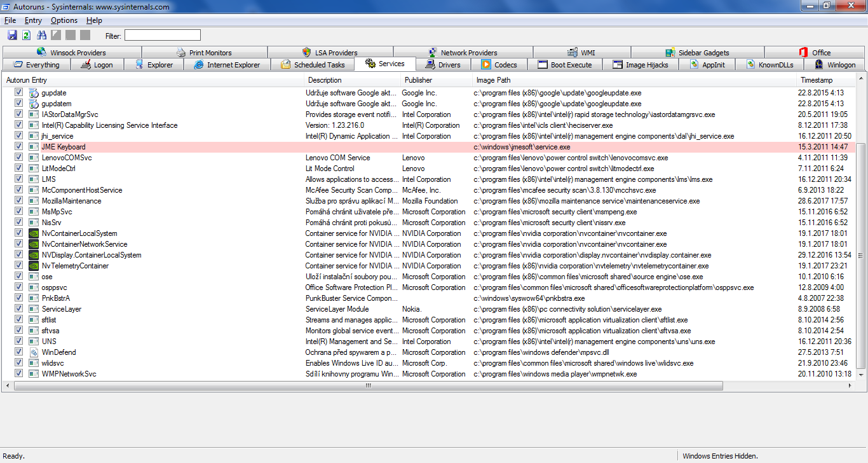Open the Office tab
Image resolution: width=868 pixels, height=463 pixels.
pyautogui.click(x=815, y=52)
